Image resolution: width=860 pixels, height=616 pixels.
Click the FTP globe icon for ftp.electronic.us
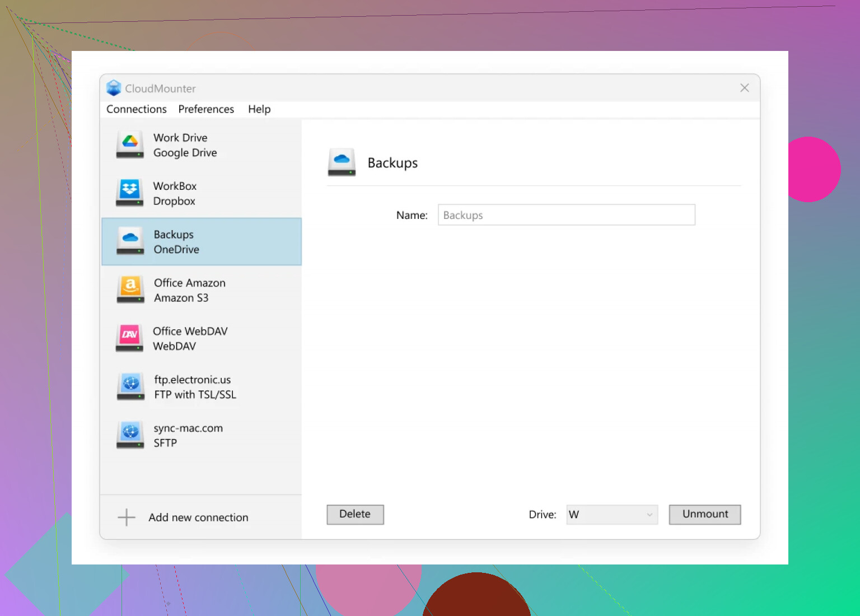click(x=130, y=386)
